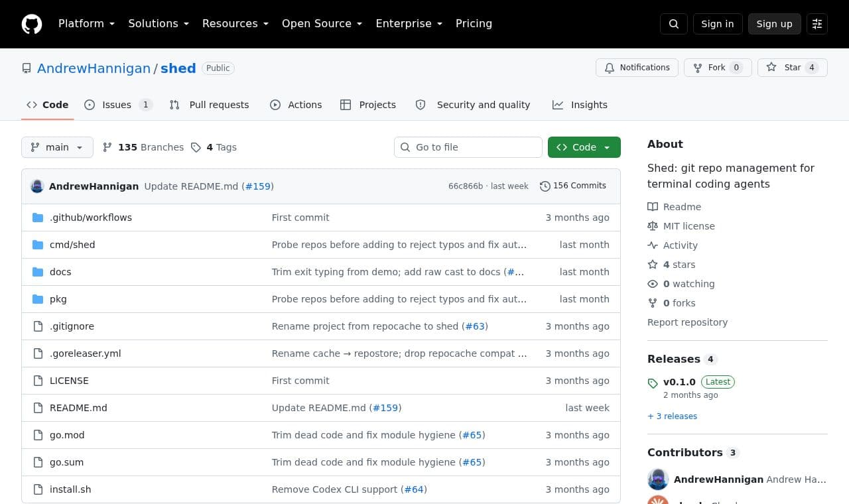Image resolution: width=849 pixels, height=504 pixels.
Task: Click the commit history clock icon
Action: (545, 186)
